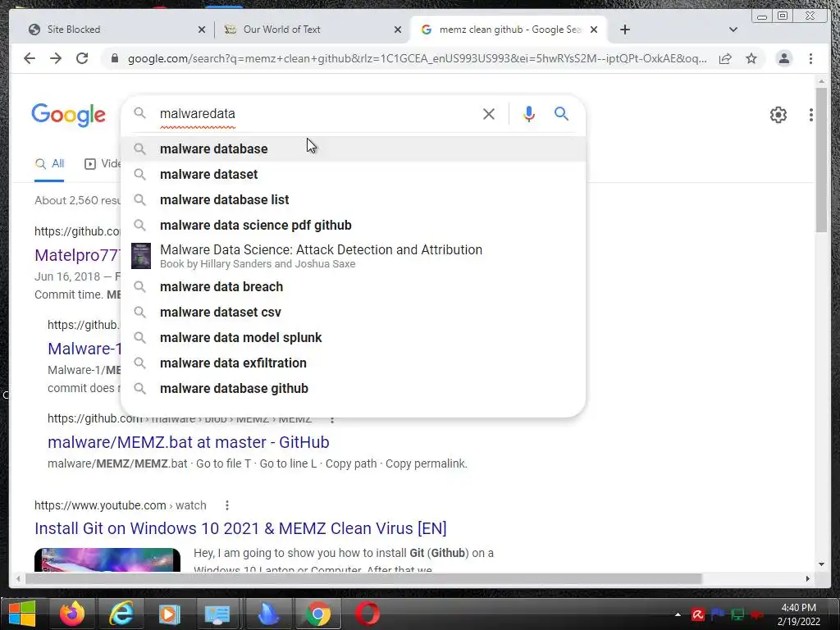This screenshot has height=630, width=840.
Task: Show hidden system tray icons
Action: click(x=678, y=614)
